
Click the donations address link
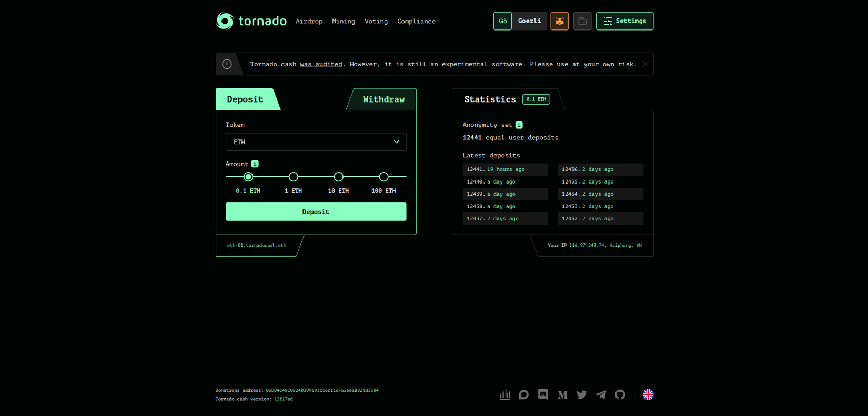click(322, 390)
